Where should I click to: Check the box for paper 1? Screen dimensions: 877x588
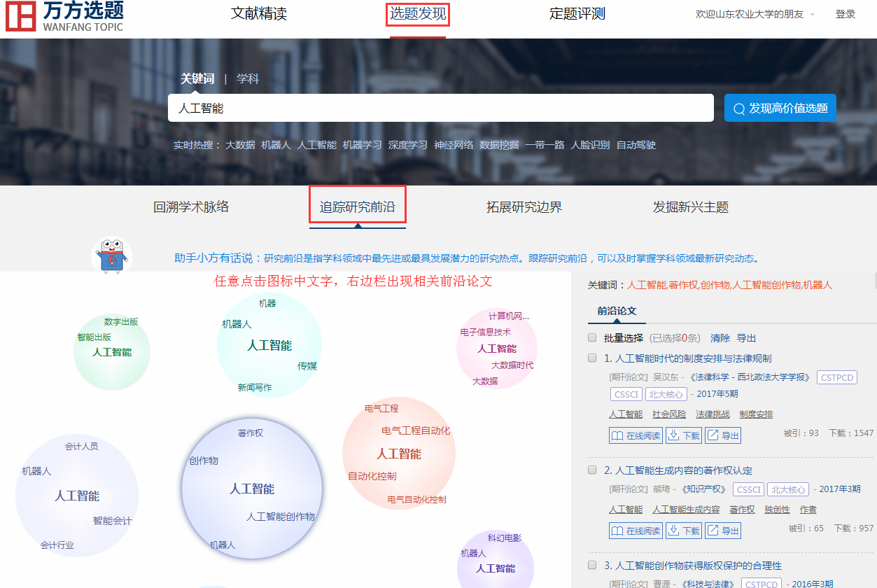tap(592, 358)
